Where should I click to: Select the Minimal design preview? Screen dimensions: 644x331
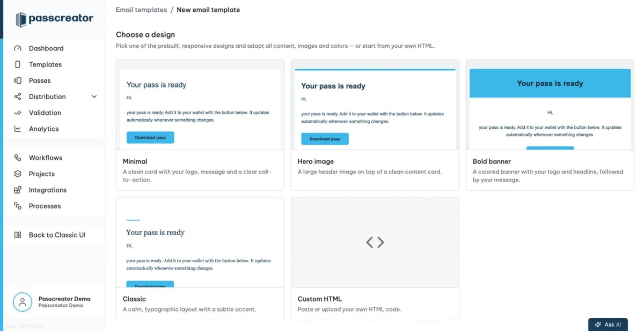200,105
